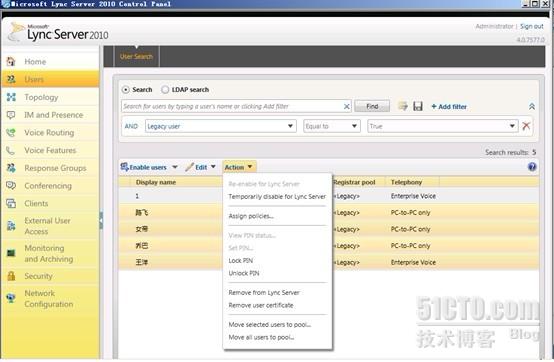This screenshot has height=362, width=554.
Task: Open Network Configuration section
Action: pos(49,299)
